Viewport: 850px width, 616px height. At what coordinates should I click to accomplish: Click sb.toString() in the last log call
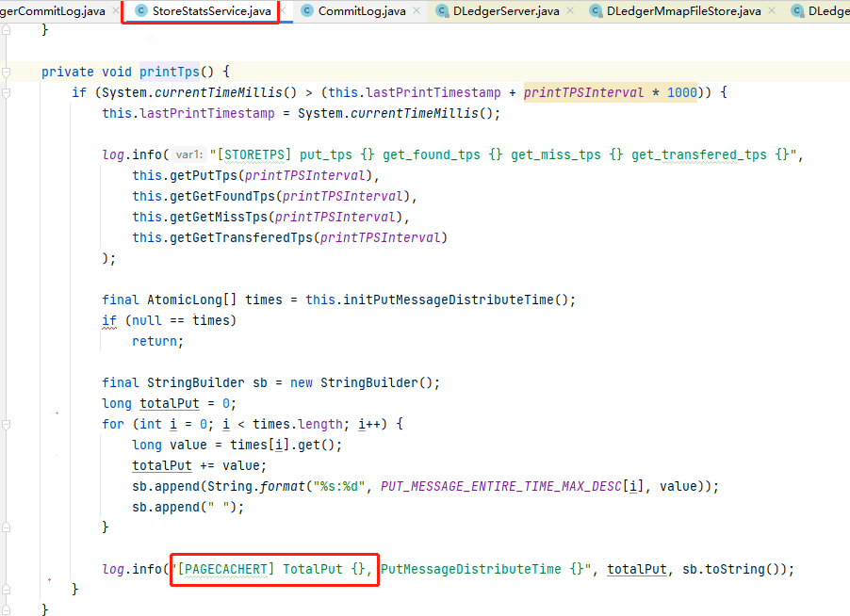pos(732,570)
